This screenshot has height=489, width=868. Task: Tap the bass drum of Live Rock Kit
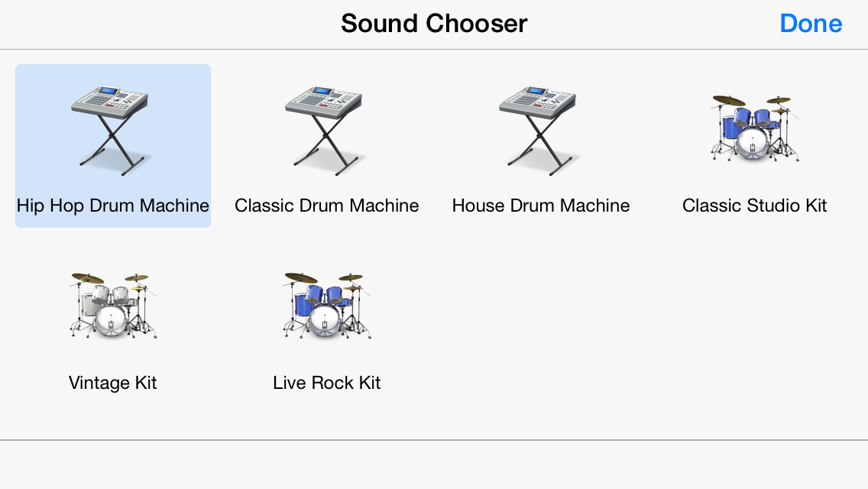(x=325, y=319)
